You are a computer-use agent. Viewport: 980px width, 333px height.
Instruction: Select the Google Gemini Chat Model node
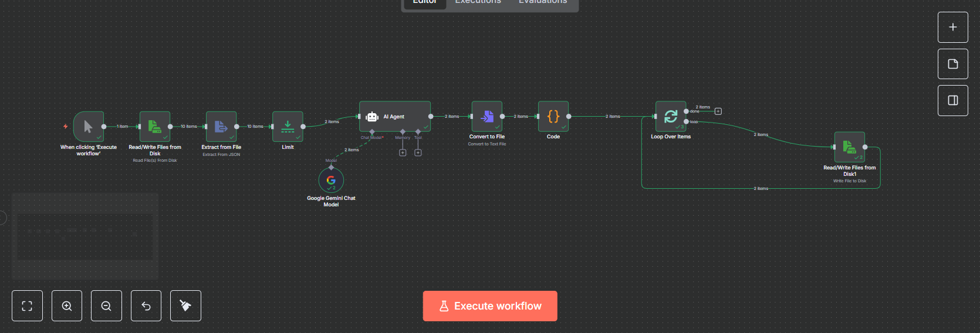pyautogui.click(x=331, y=180)
